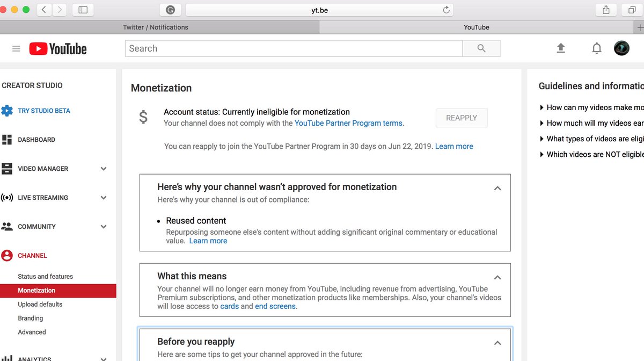The height and width of the screenshot is (361, 644).
Task: Click the Monetization page heading
Action: tap(161, 88)
